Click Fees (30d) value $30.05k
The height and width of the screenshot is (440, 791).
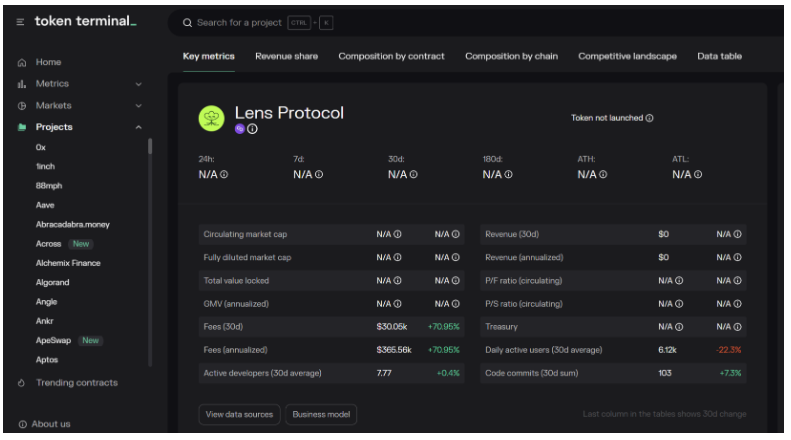click(391, 327)
